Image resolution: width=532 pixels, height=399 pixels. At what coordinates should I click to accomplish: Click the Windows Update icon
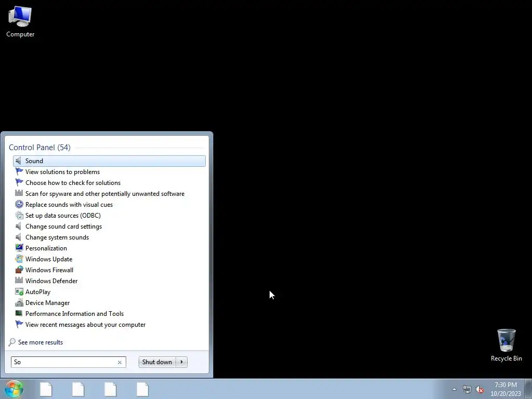click(x=19, y=259)
